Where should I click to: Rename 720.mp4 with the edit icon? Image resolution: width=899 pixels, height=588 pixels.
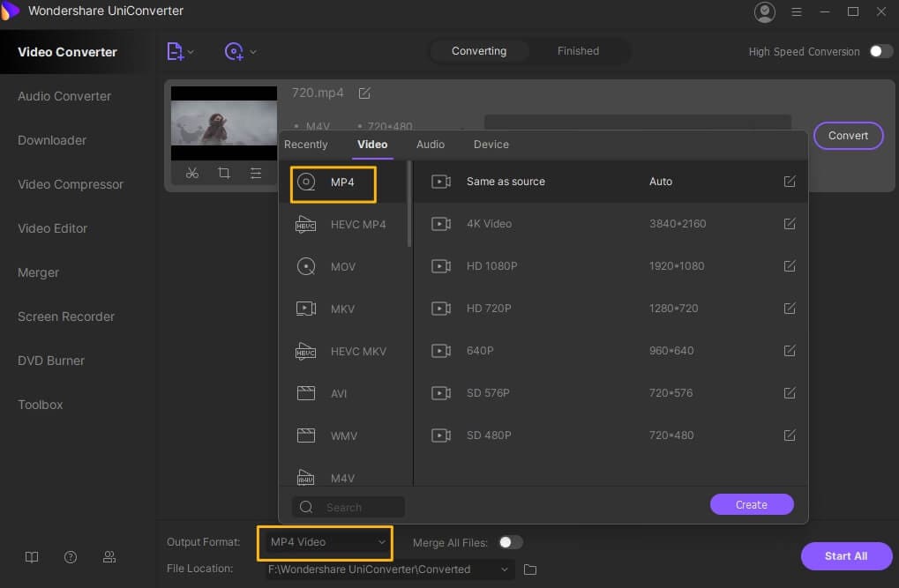(x=364, y=93)
